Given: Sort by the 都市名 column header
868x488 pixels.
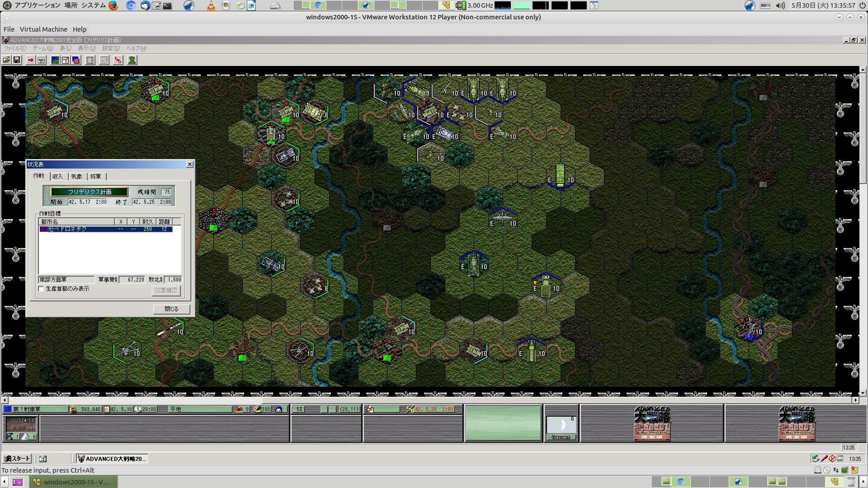Looking at the screenshot, I should coord(76,222).
